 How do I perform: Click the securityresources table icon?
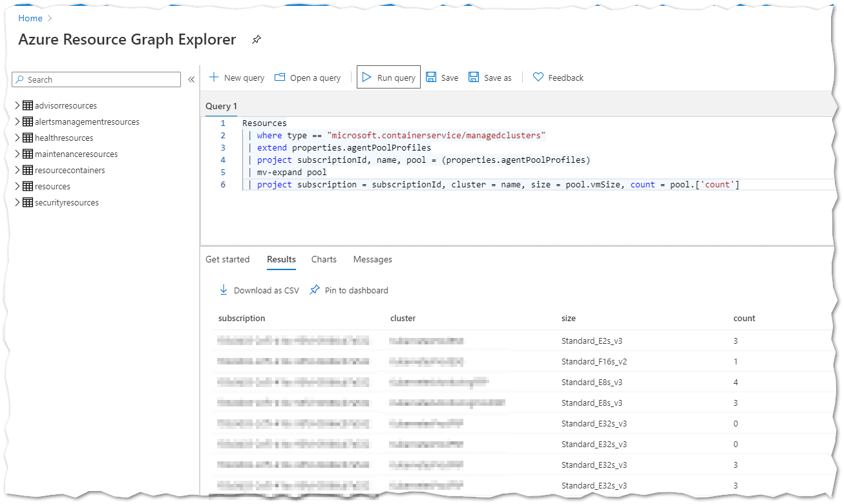click(x=28, y=202)
